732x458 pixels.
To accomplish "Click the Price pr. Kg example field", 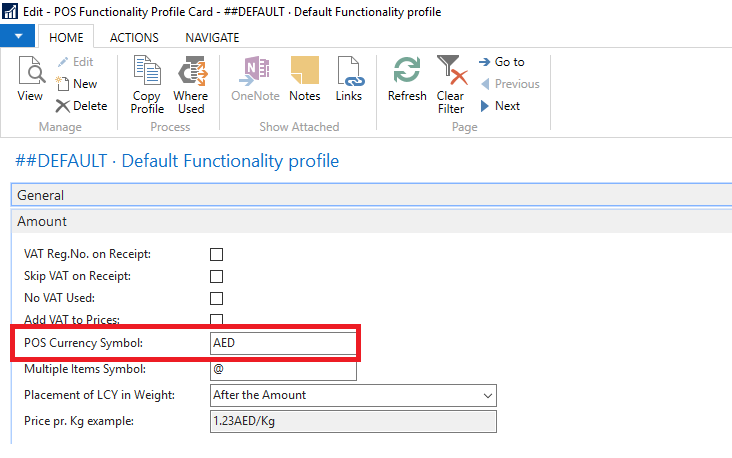I will click(x=353, y=422).
